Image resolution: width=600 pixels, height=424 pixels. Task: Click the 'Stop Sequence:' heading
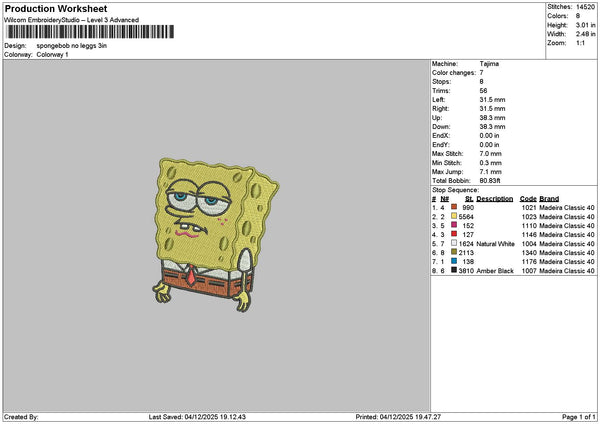tap(455, 190)
